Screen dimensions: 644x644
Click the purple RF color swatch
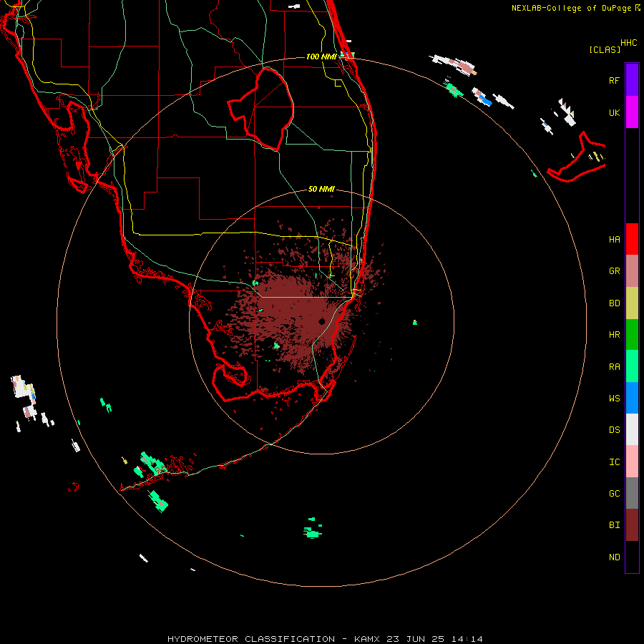click(x=632, y=80)
